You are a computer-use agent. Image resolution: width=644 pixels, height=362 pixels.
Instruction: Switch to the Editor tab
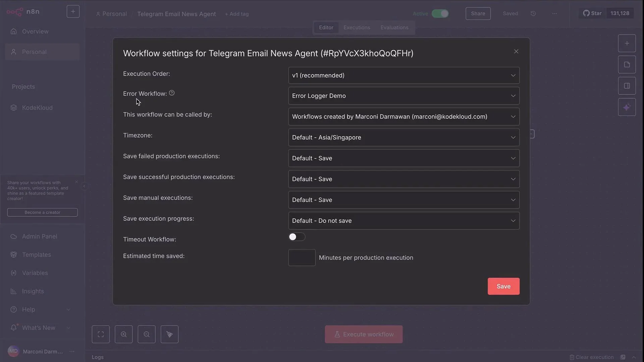click(326, 27)
